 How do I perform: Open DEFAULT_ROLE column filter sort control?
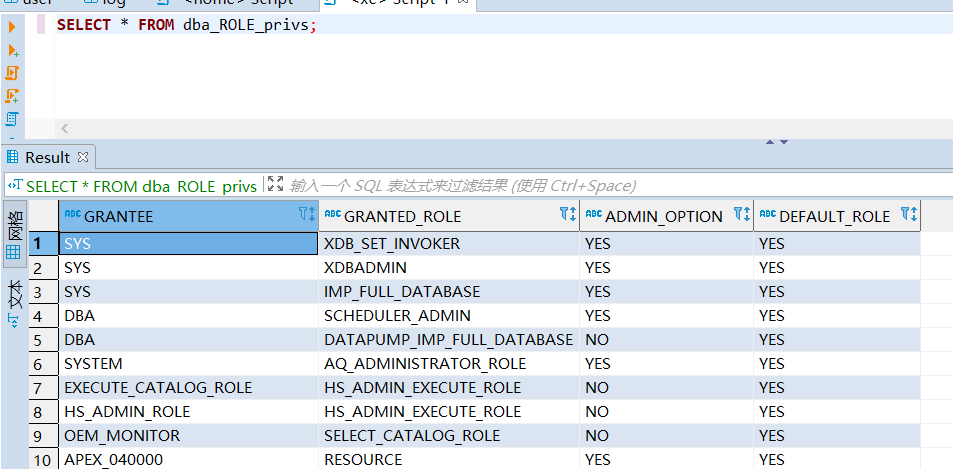coord(908,215)
